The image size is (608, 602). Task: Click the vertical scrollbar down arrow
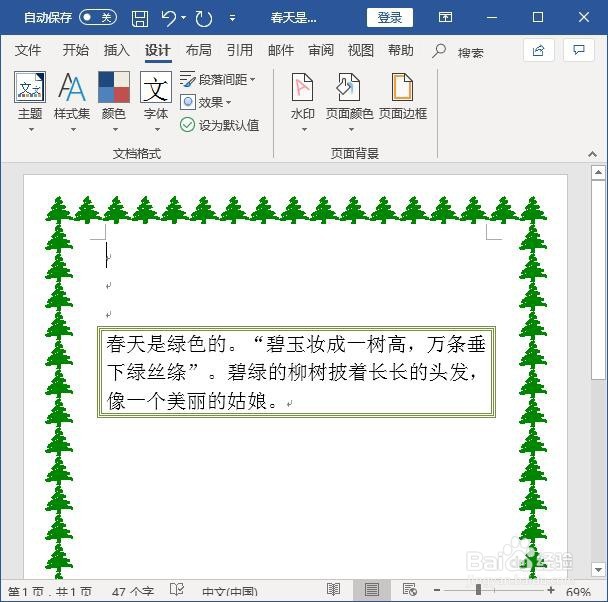(x=598, y=569)
